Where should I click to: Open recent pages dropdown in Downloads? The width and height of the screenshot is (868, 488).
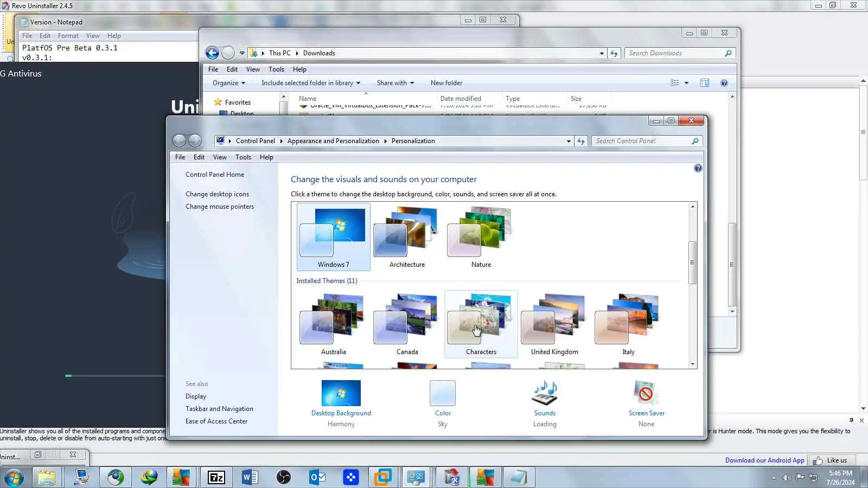tap(242, 53)
